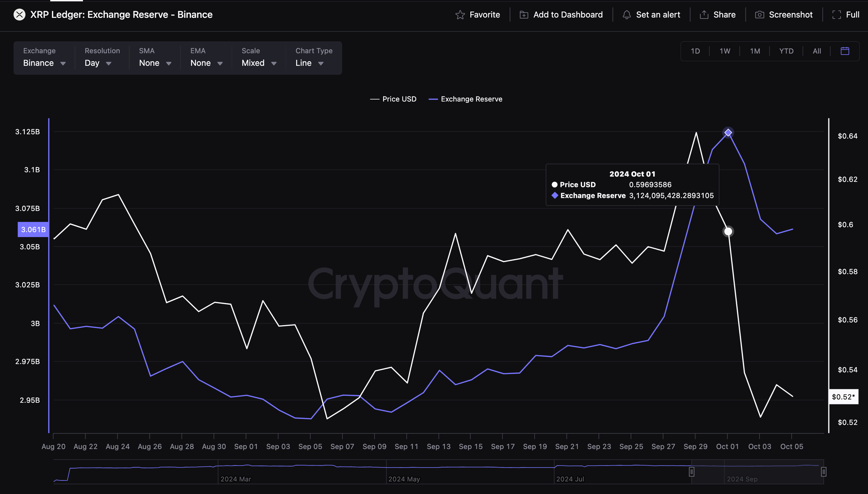Click the Screenshot camera icon
The height and width of the screenshot is (494, 868).
760,15
